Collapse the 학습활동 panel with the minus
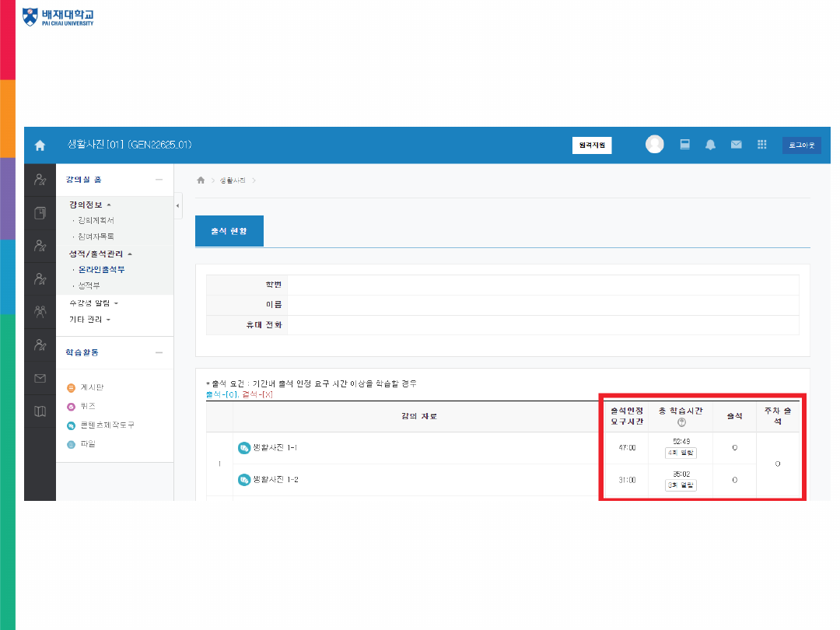Screen dimensions: 840x630 coord(159,352)
